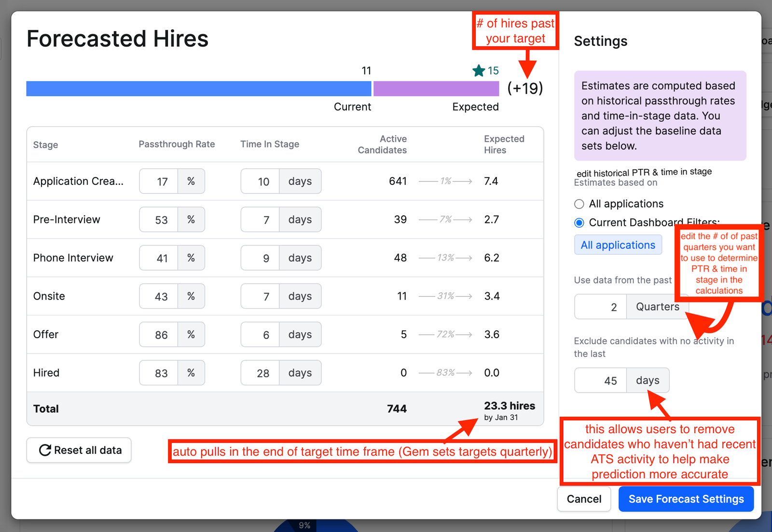Viewport: 772px width, 532px height.
Task: Select Current Dashboard Filters radio option
Action: pyautogui.click(x=579, y=223)
